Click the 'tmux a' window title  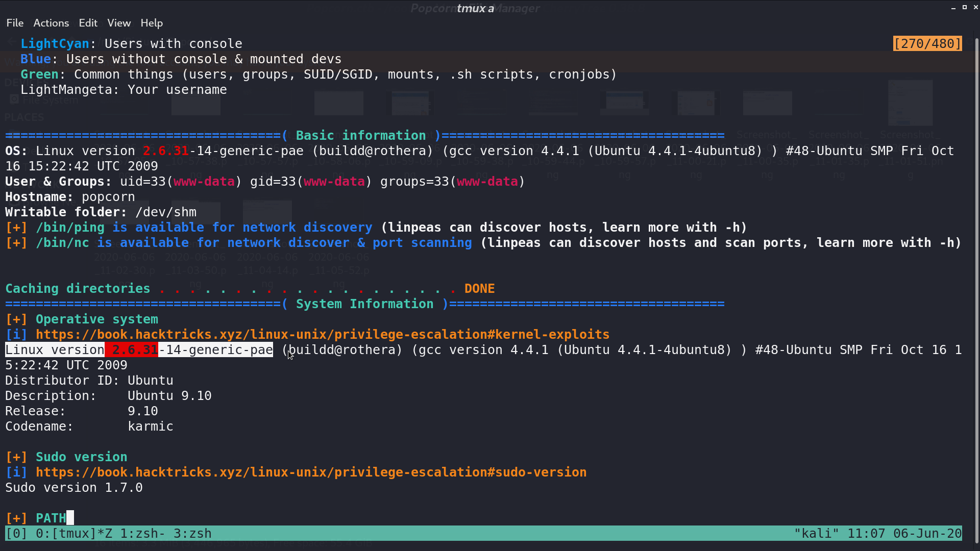tap(475, 8)
